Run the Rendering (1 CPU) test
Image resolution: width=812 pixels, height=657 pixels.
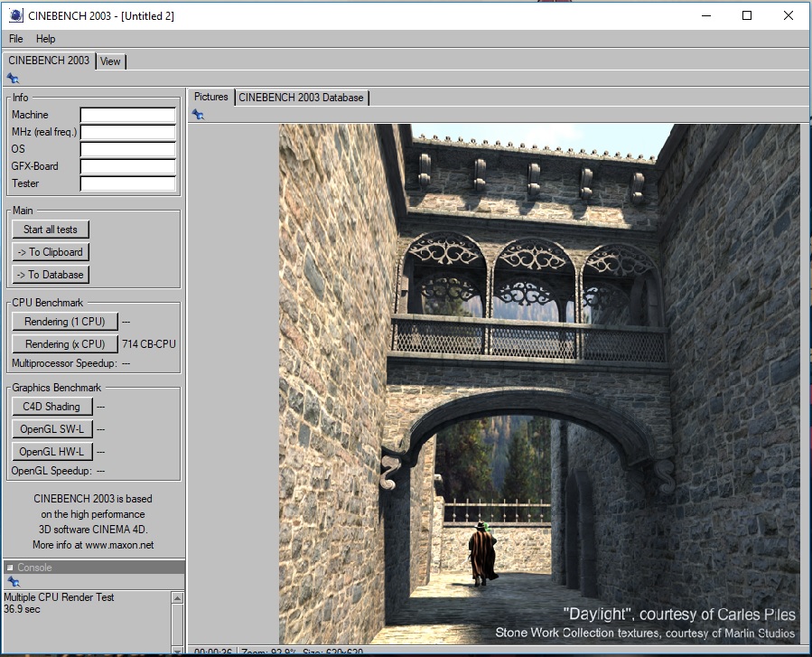[x=65, y=321]
